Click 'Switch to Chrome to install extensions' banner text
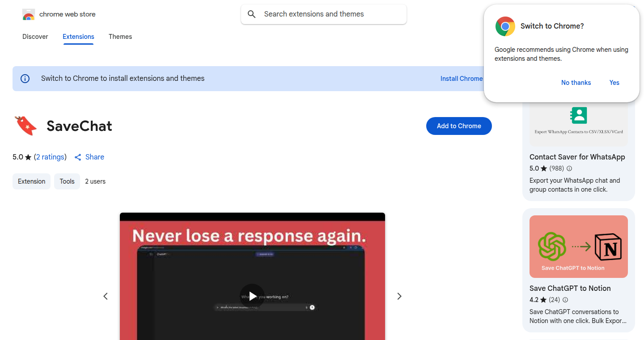The image size is (644, 340). click(123, 79)
